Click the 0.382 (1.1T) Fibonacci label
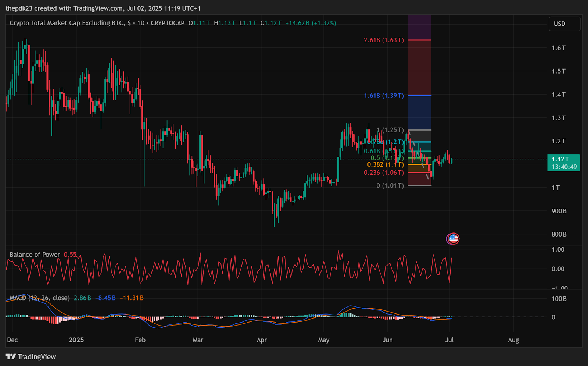This screenshot has height=366, width=588. point(385,164)
